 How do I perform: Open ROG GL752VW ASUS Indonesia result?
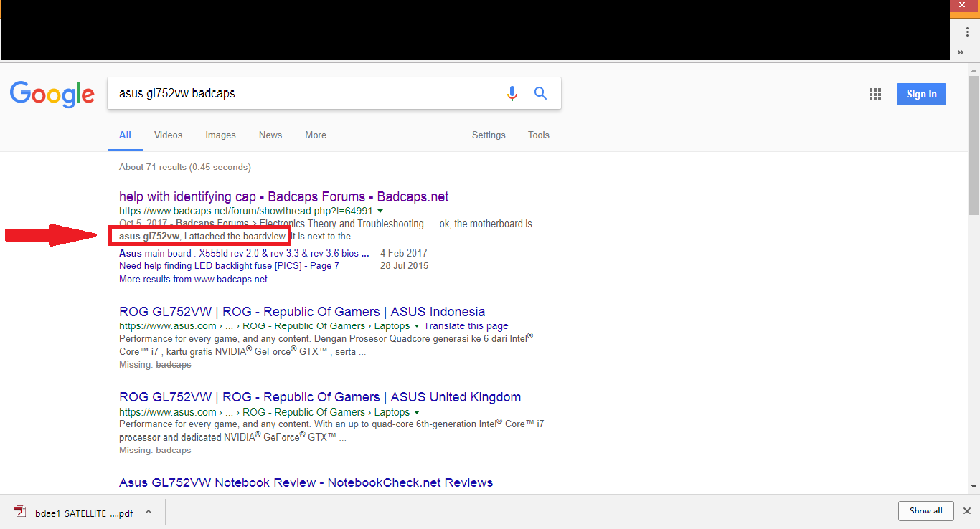pyautogui.click(x=302, y=312)
